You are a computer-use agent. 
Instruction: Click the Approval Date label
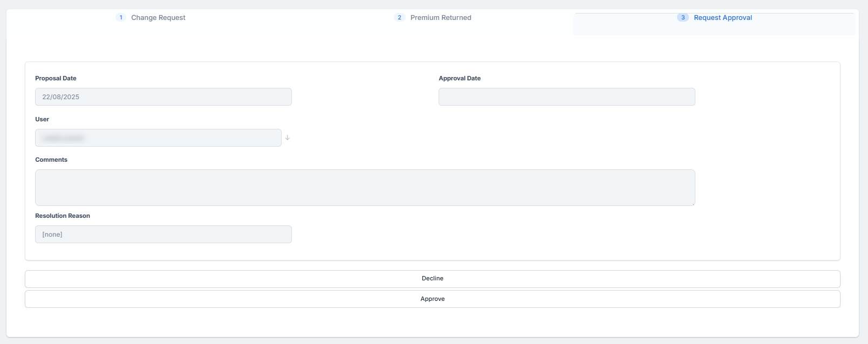[x=459, y=78]
